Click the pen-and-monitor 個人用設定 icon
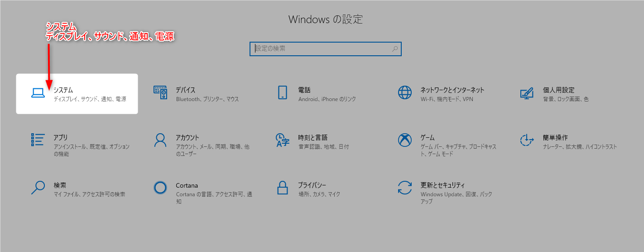 pyautogui.click(x=527, y=93)
